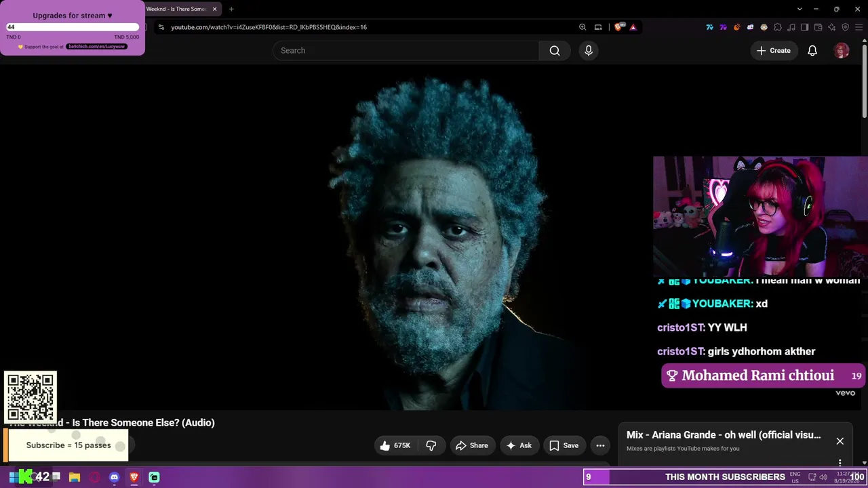Image resolution: width=868 pixels, height=488 pixels.
Task: Open a new browser tab with plus
Action: pos(231,9)
